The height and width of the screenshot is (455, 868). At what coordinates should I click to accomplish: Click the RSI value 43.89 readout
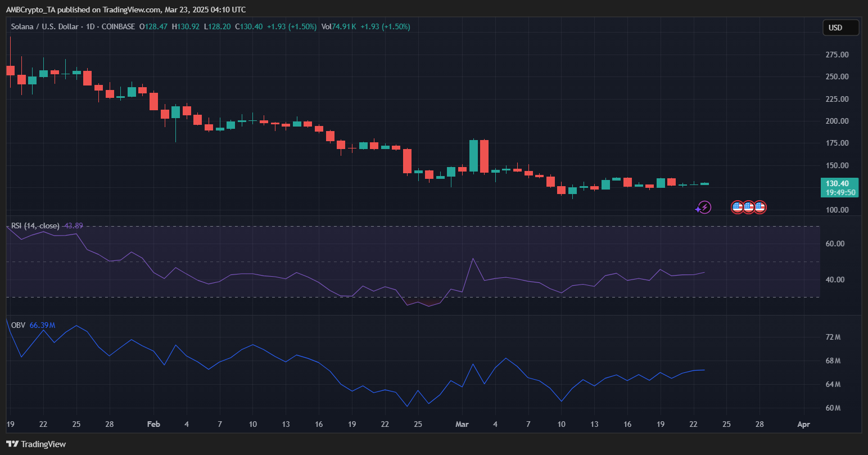[74, 226]
